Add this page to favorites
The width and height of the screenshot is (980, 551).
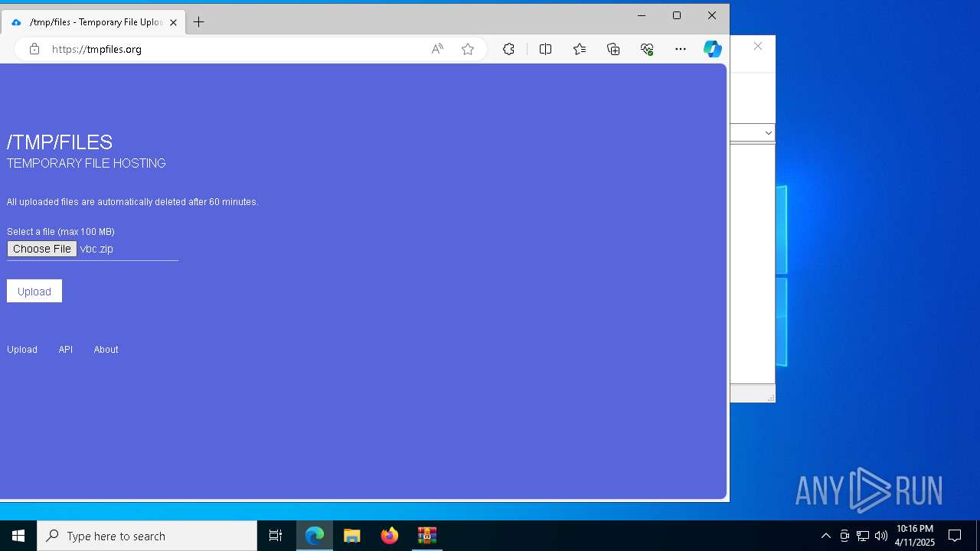pyautogui.click(x=468, y=49)
